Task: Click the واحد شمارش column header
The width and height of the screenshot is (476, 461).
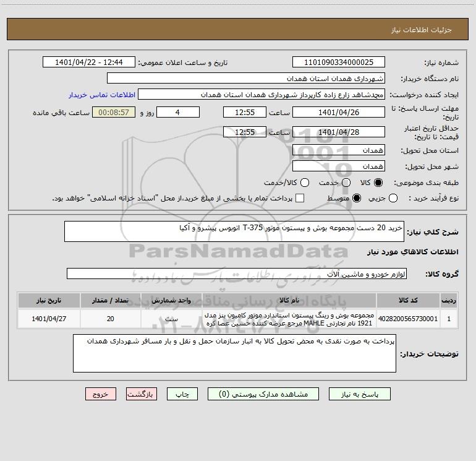Action: click(x=171, y=300)
